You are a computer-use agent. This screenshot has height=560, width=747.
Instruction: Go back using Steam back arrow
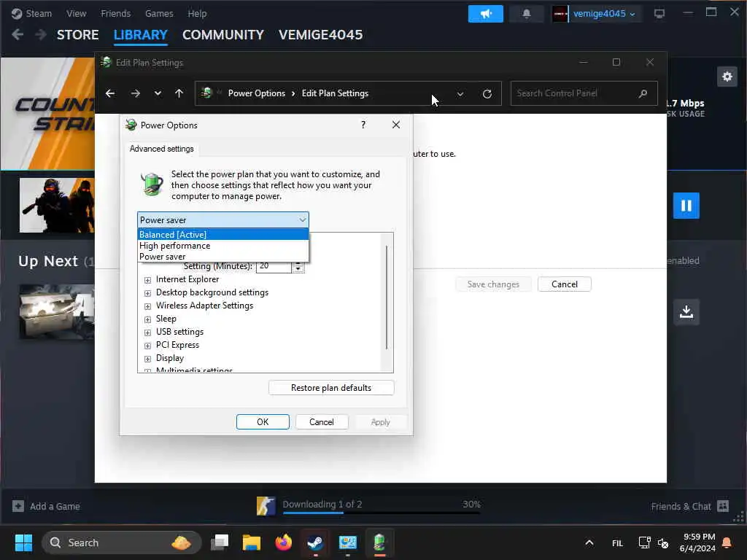[18, 35]
